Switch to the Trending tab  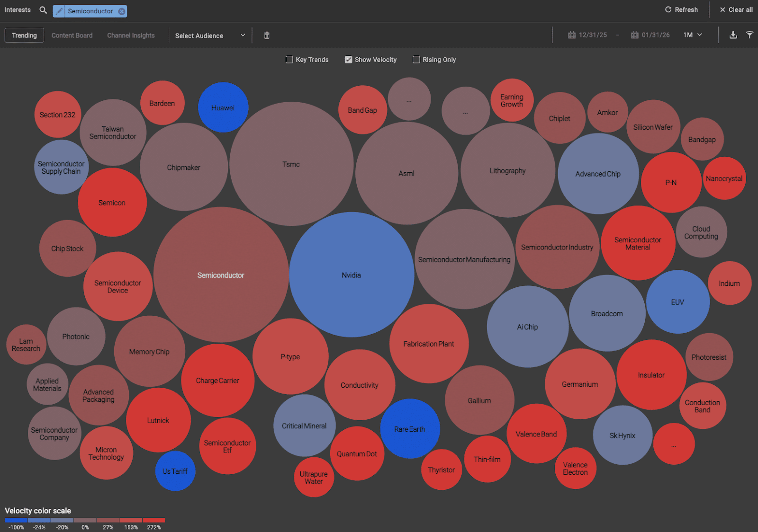[24, 35]
